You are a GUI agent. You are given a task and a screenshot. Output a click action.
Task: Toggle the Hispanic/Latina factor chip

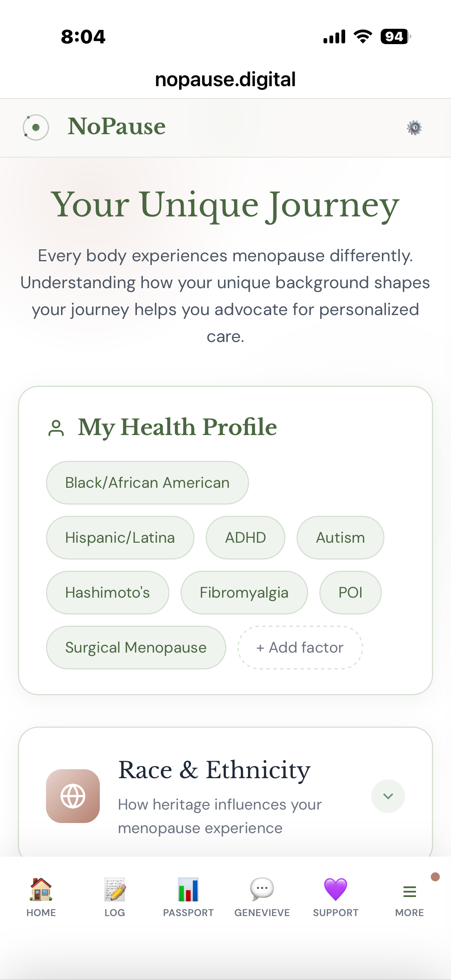[120, 537]
